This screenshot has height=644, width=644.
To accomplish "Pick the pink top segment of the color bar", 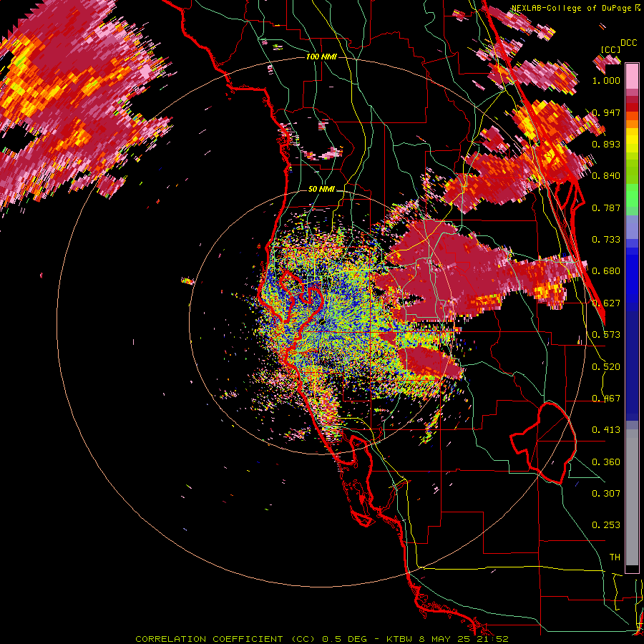I will click(632, 76).
